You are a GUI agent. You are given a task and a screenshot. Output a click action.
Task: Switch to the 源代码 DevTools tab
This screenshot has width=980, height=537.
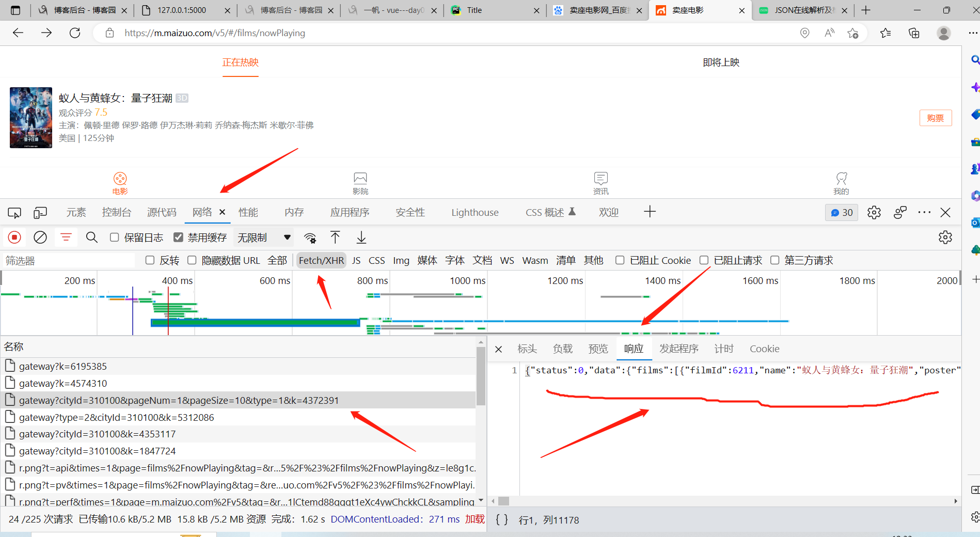pyautogui.click(x=162, y=212)
